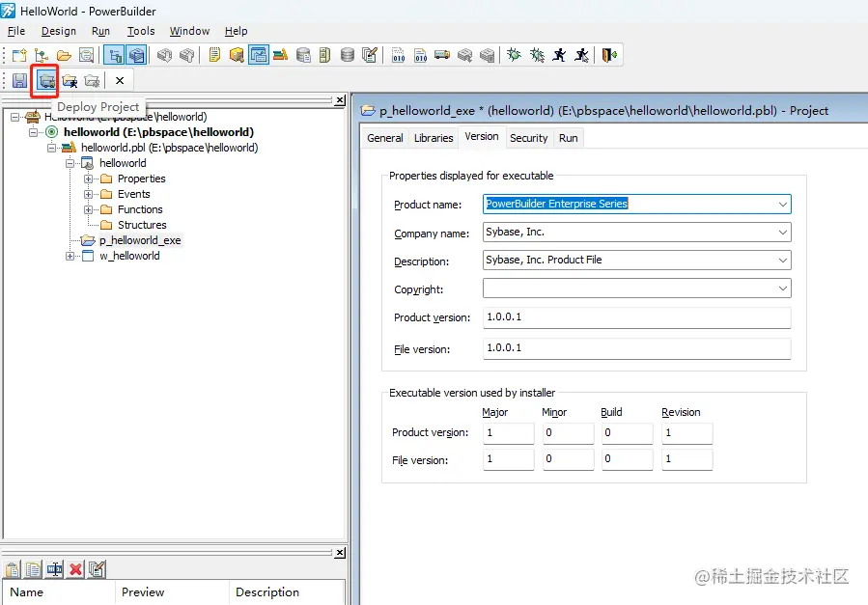Click the Deploy Workspace truck icon
Viewport: 868px width, 605px height.
coord(442,55)
